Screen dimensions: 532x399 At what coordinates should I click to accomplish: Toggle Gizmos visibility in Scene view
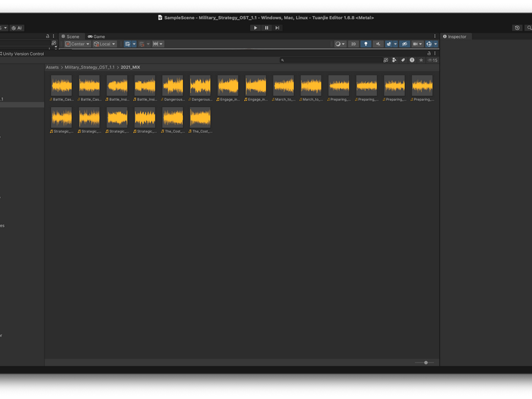(429, 44)
